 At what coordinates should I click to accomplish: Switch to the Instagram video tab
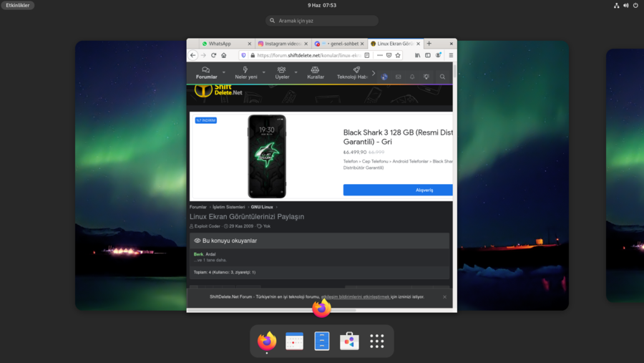click(283, 44)
